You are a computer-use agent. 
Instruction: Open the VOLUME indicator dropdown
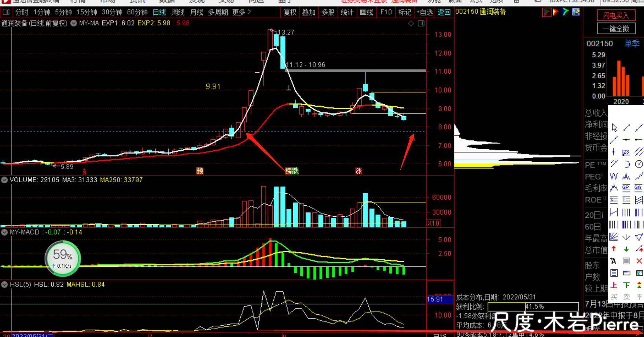pyautogui.click(x=4, y=180)
